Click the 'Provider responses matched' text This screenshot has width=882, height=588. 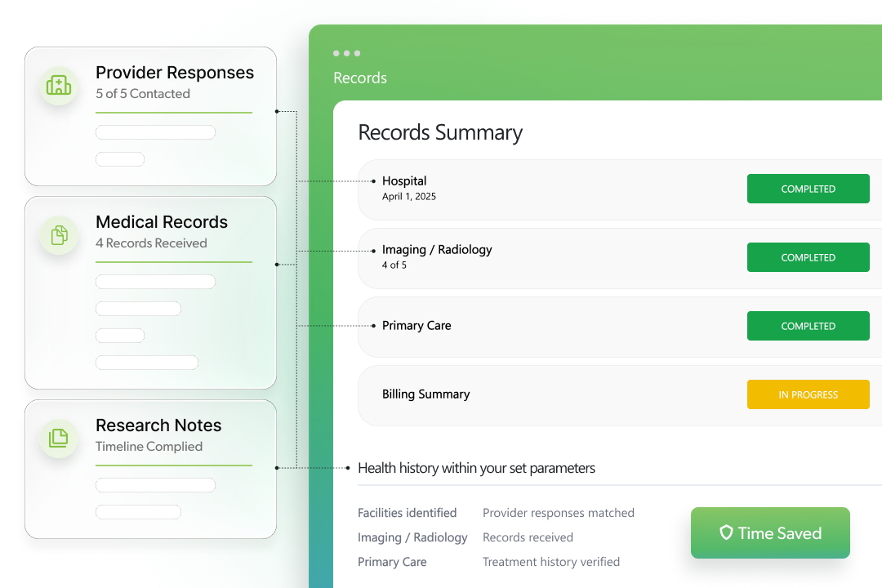click(x=559, y=513)
